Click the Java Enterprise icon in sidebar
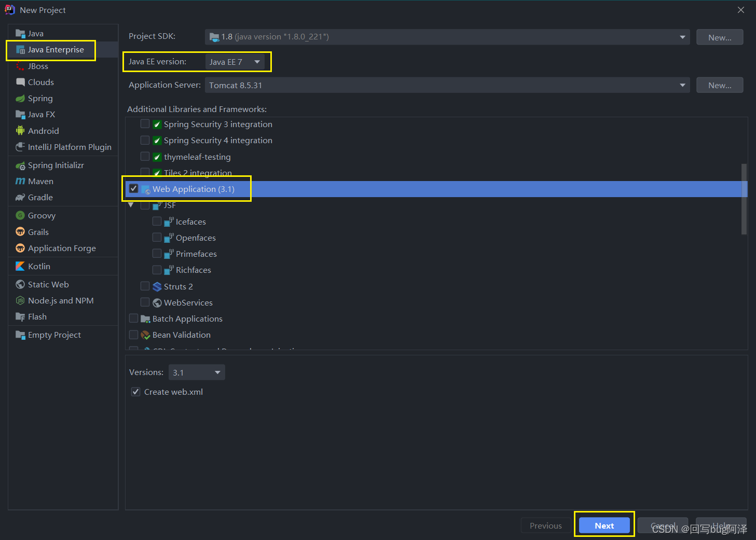This screenshot has width=756, height=540. tap(20, 50)
